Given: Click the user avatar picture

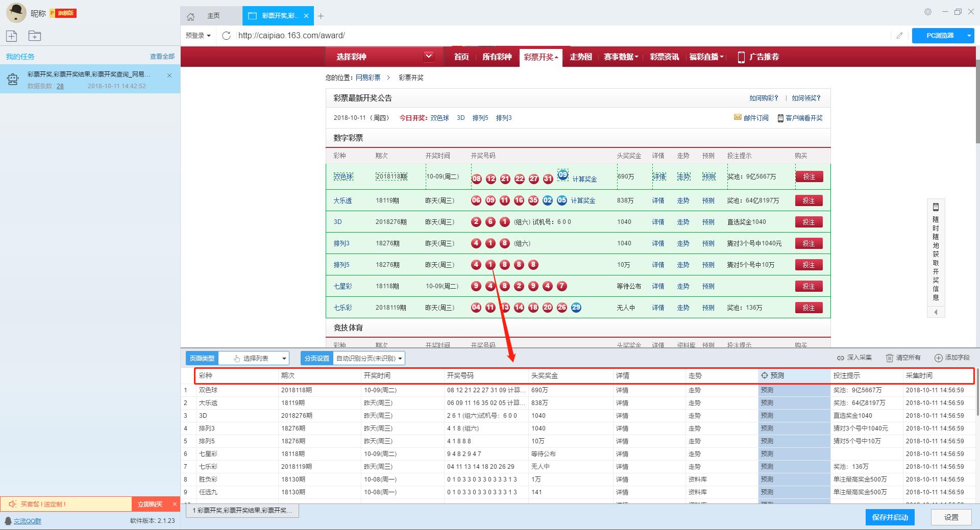Looking at the screenshot, I should pyautogui.click(x=16, y=13).
